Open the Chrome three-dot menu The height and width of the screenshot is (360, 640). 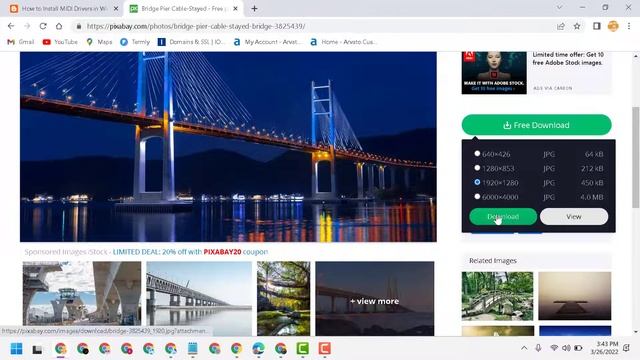point(629,26)
